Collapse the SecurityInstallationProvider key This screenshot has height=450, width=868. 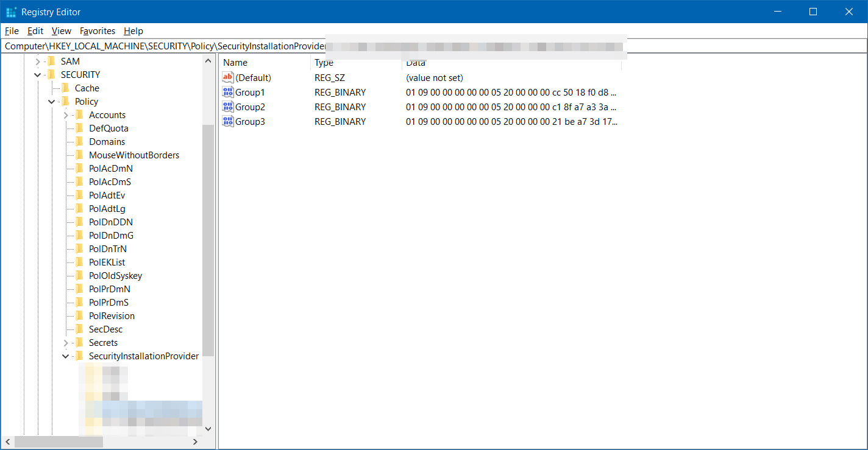pos(66,356)
